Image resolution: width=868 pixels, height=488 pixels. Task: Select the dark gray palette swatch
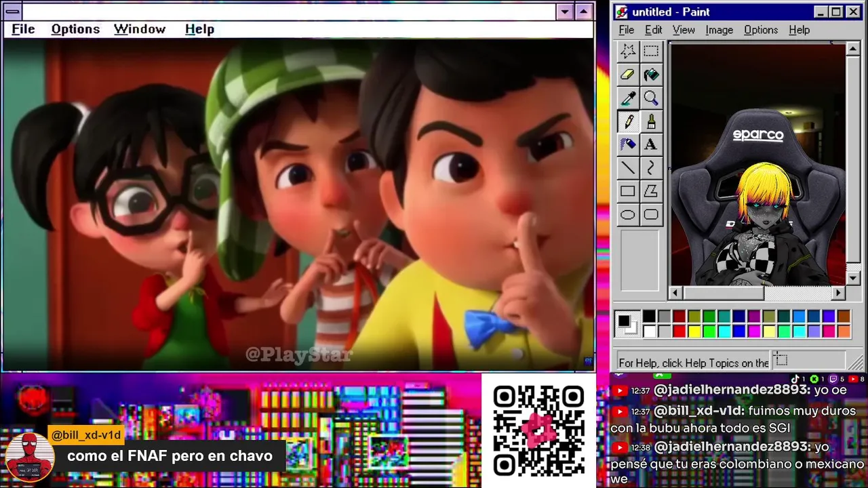point(665,317)
